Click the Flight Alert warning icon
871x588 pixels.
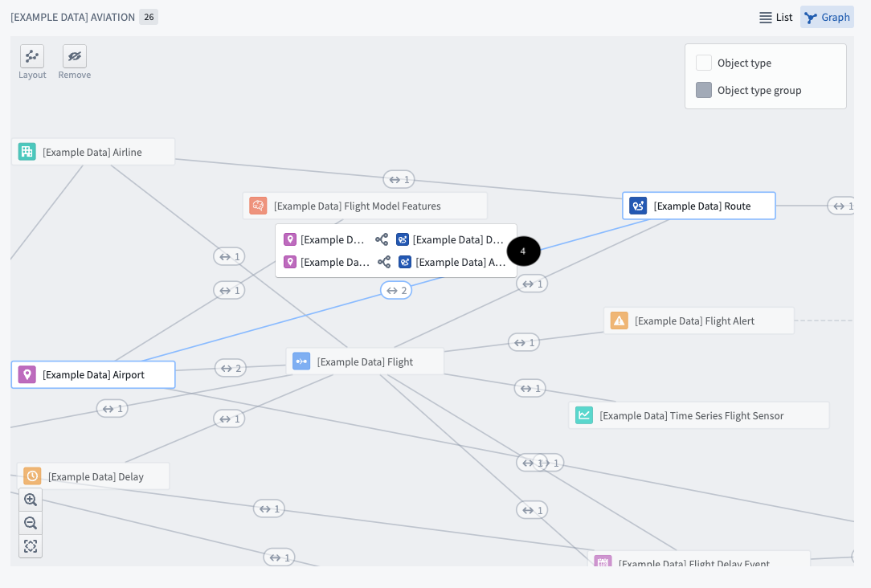pos(619,321)
